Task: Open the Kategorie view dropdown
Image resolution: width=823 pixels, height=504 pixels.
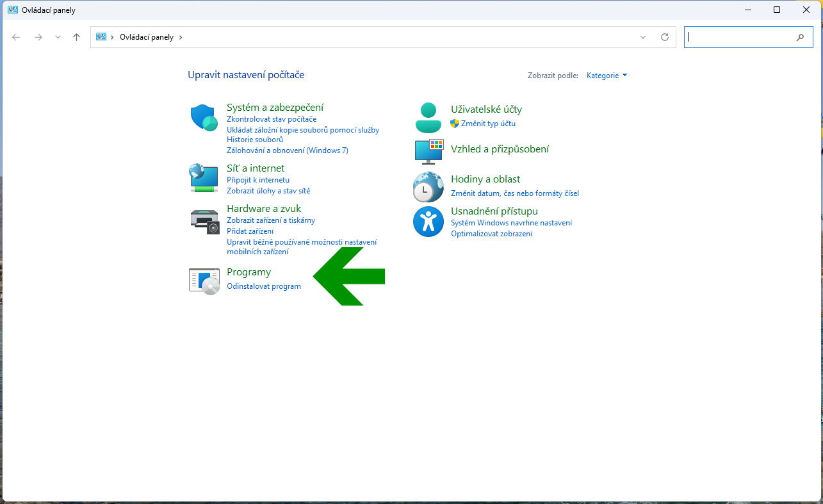Action: (x=607, y=76)
